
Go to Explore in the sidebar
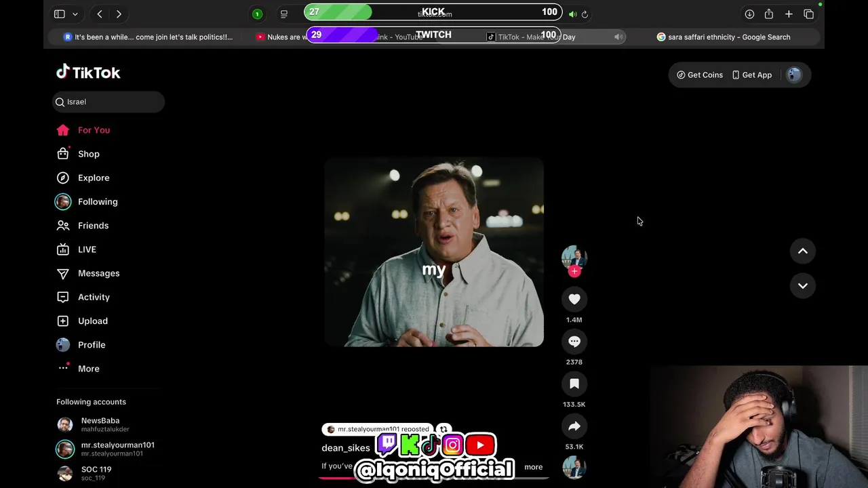point(94,178)
